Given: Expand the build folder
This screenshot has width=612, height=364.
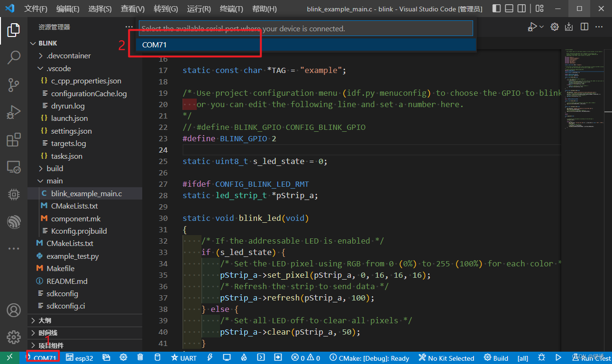Looking at the screenshot, I should (85, 168).
